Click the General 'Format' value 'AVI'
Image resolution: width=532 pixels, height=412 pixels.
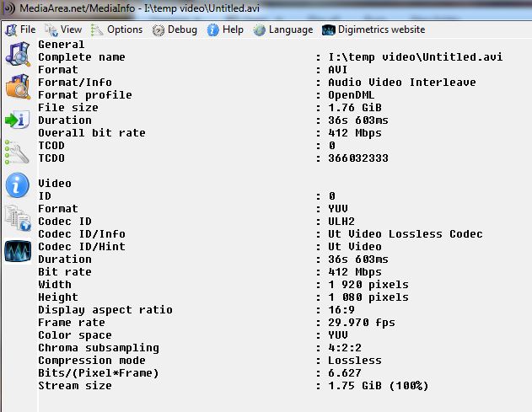pyautogui.click(x=338, y=70)
